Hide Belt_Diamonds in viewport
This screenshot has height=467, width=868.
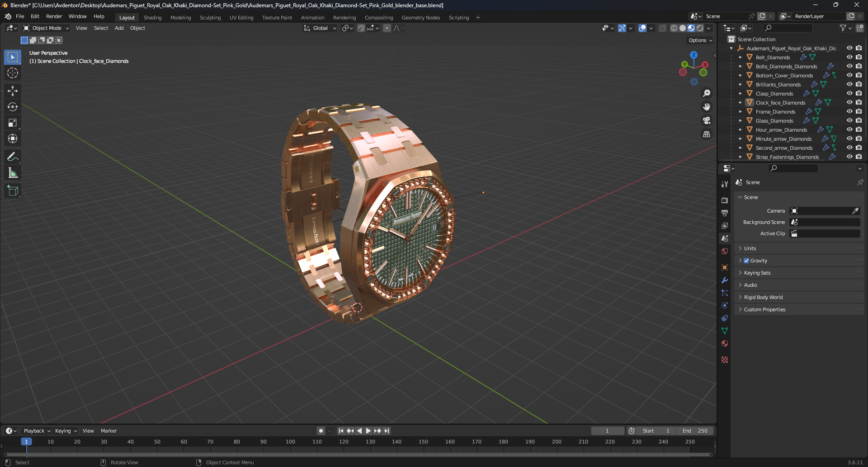tap(849, 57)
